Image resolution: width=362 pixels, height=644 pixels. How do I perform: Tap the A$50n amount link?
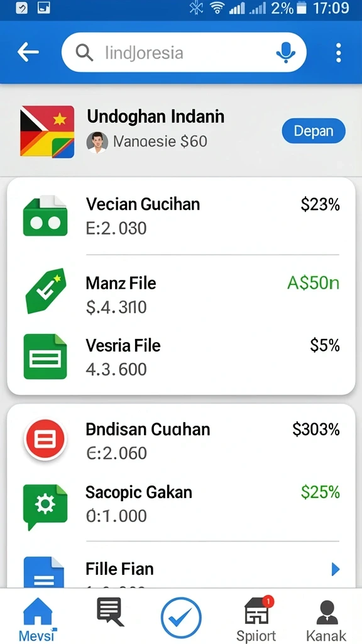[x=313, y=284]
